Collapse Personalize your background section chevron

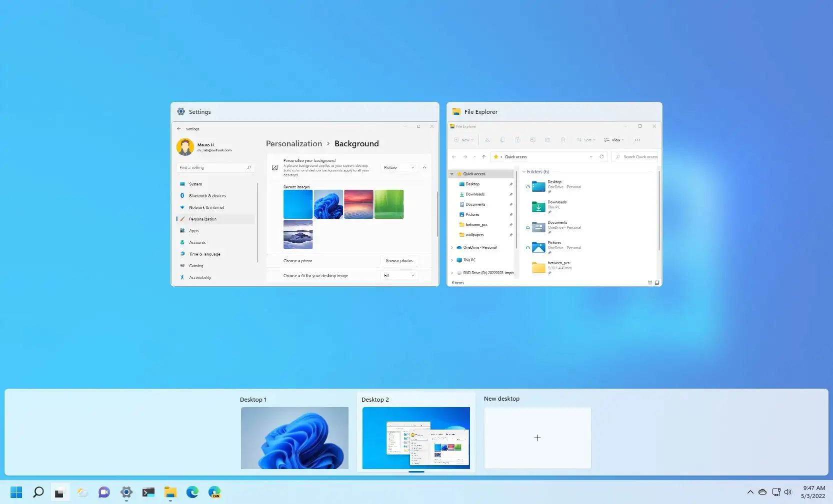pos(424,167)
